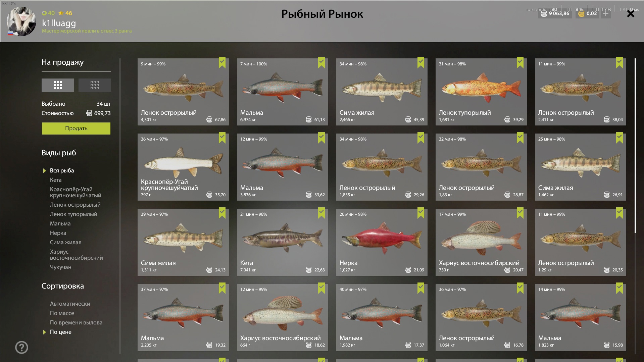This screenshot has width=644, height=362.
Task: Click the gold coins balance 0,02
Action: coord(587,14)
